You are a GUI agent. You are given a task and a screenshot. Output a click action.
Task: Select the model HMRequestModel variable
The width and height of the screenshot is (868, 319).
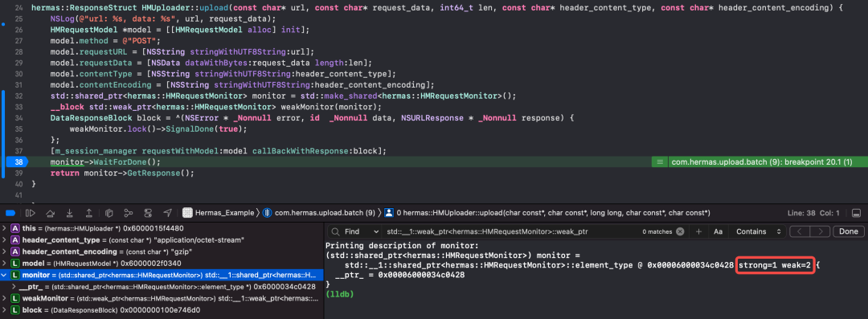coord(161,263)
